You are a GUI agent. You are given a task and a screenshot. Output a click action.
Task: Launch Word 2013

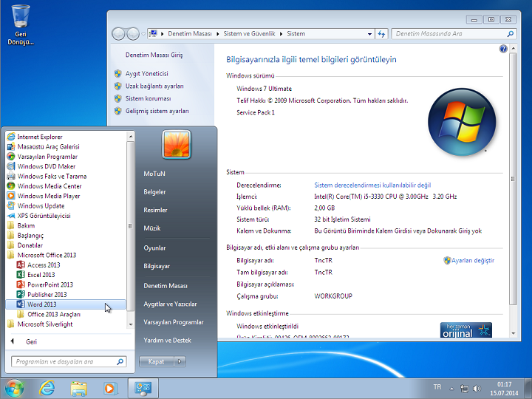[x=66, y=304]
